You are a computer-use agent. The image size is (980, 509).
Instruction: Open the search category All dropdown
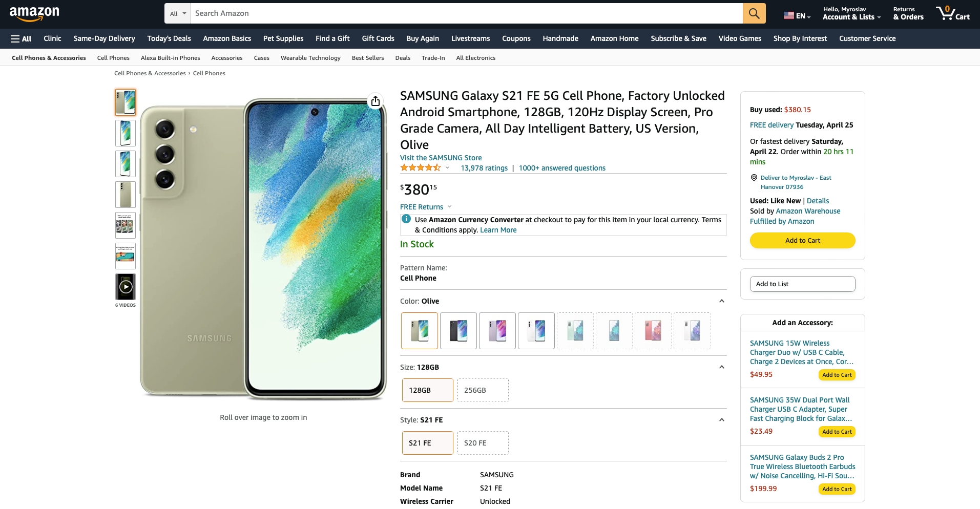click(x=178, y=13)
